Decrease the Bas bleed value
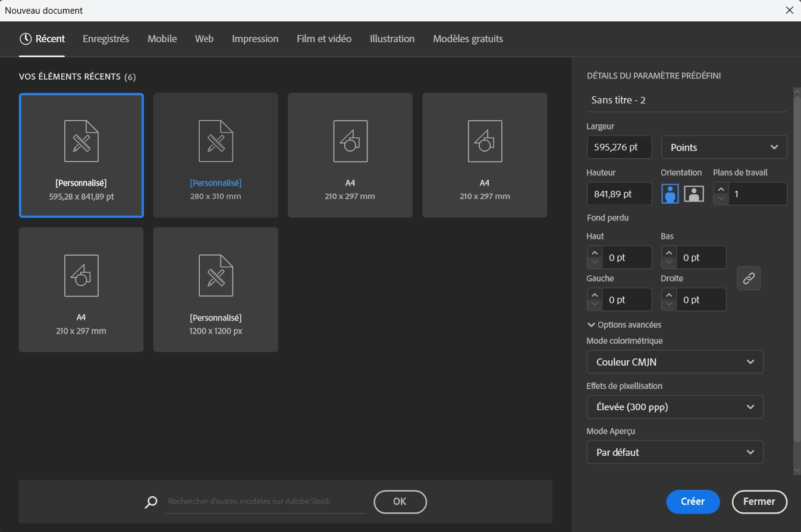This screenshot has height=532, width=801. click(668, 263)
